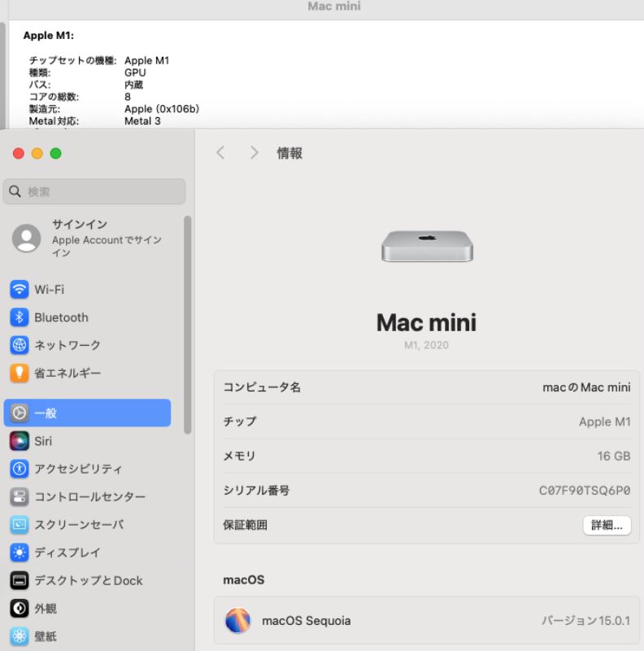Click the serial number C07F90TSQ6P0
Image resolution: width=644 pixels, height=651 pixels.
(585, 491)
